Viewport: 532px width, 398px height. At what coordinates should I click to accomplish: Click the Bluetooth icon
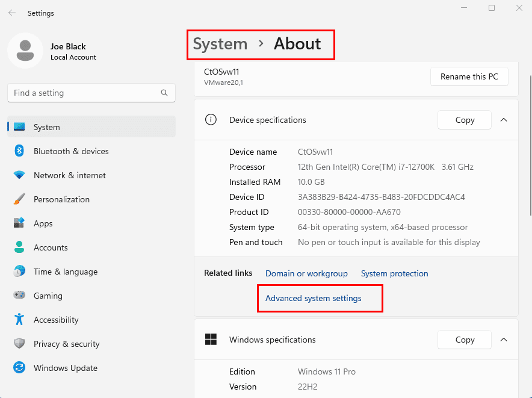(x=19, y=151)
